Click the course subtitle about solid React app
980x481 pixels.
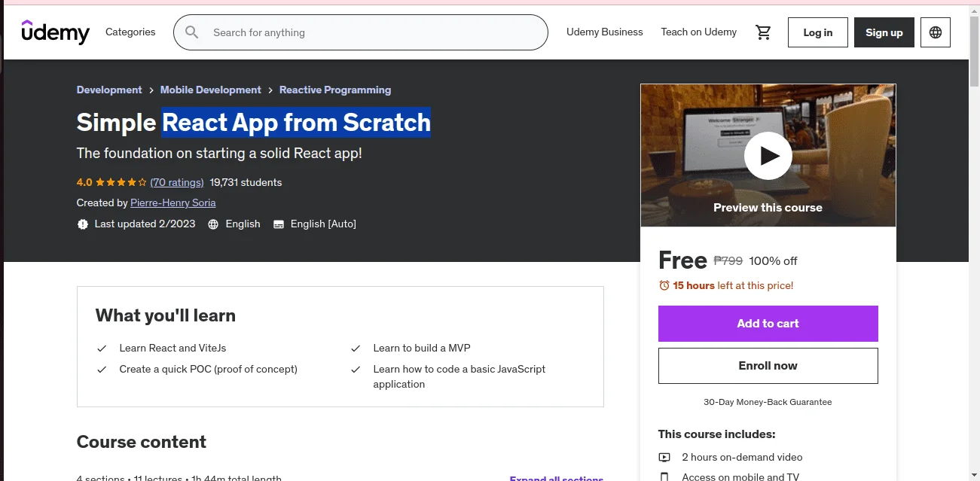pyautogui.click(x=220, y=153)
